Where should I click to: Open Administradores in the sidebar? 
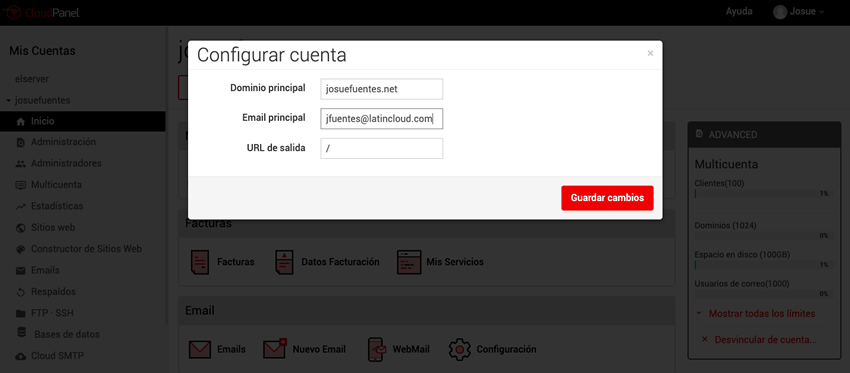[x=66, y=163]
